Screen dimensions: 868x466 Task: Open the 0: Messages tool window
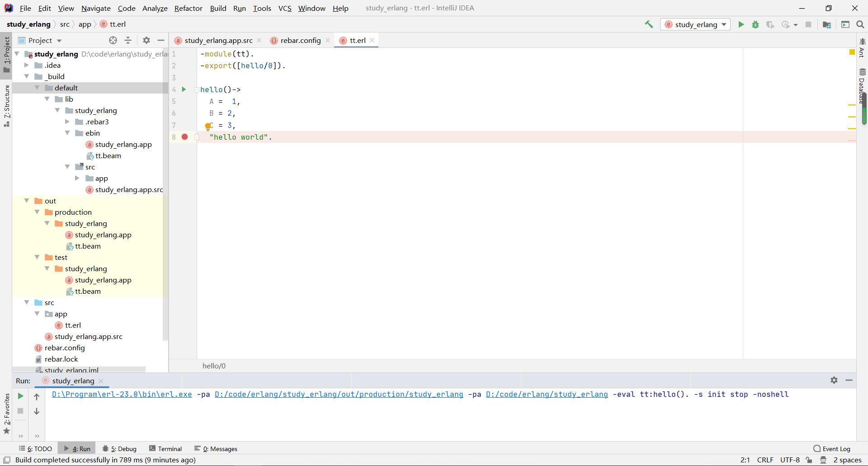pos(216,449)
